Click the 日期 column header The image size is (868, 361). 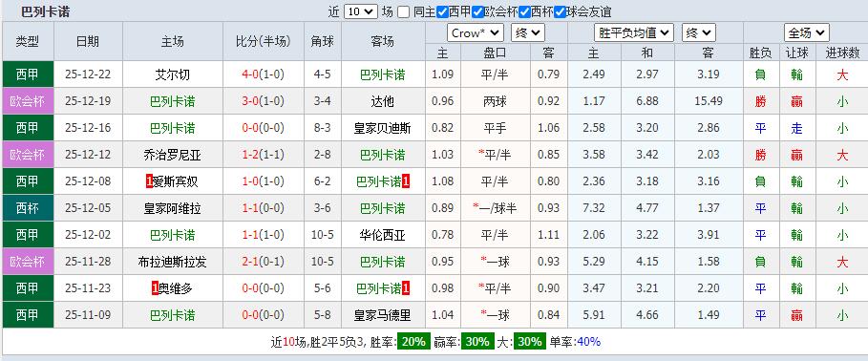click(x=88, y=41)
